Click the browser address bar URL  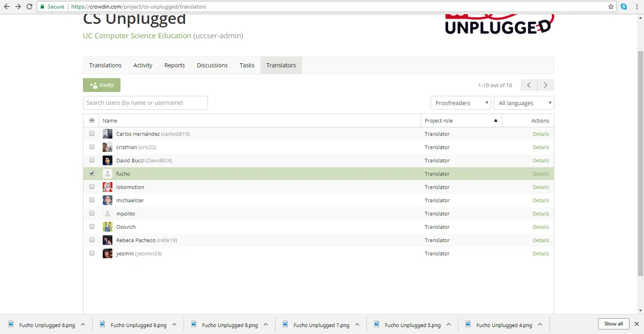(138, 7)
